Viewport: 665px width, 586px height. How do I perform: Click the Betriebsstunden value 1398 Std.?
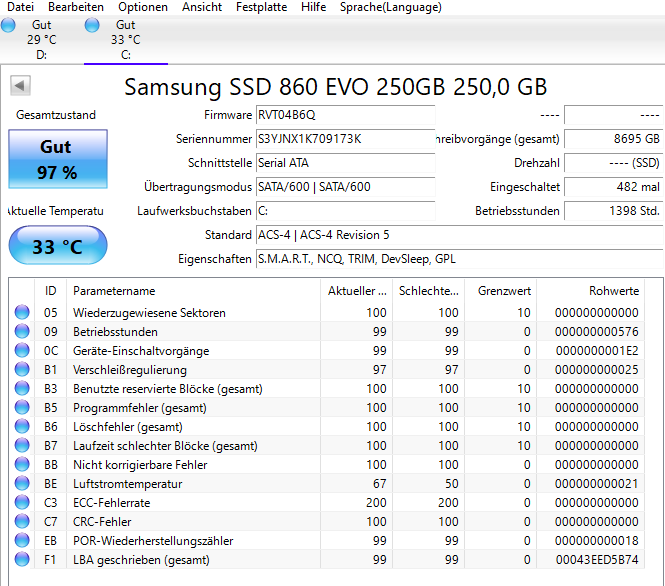pos(614,211)
